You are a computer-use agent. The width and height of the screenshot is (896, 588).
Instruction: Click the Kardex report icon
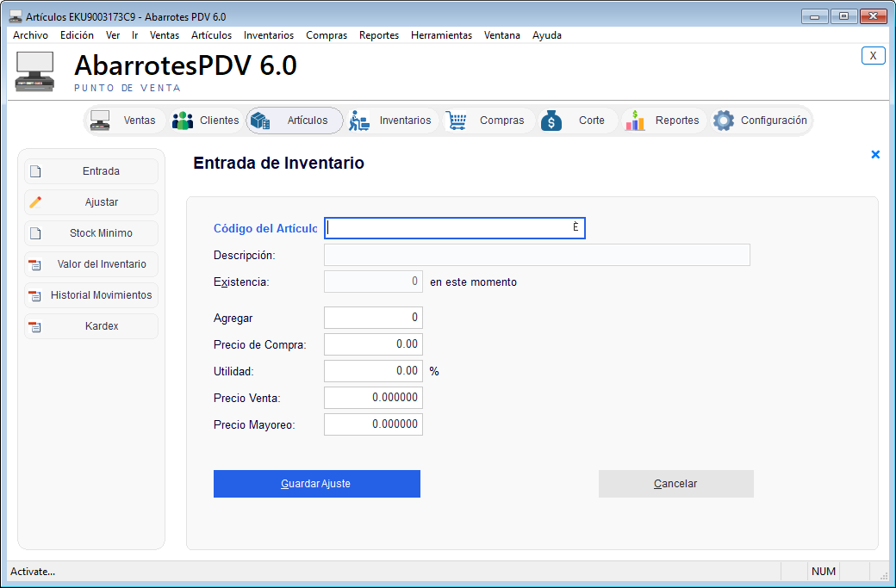pyautogui.click(x=35, y=326)
